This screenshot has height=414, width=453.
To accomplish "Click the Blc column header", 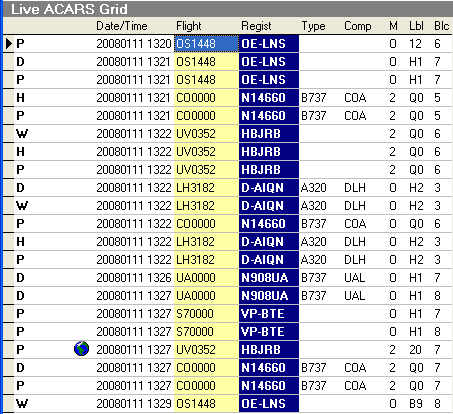I will 442,26.
